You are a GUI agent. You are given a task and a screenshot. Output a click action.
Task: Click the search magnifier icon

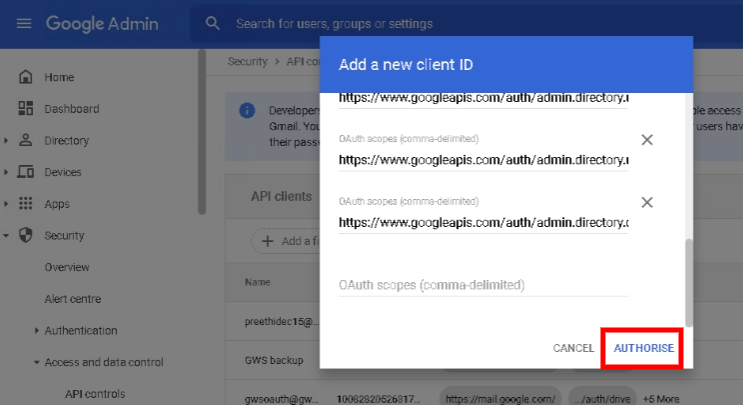pos(213,23)
